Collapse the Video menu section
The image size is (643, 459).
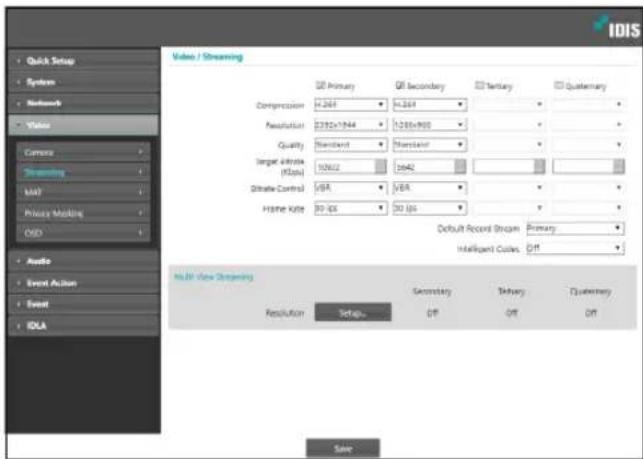84,125
